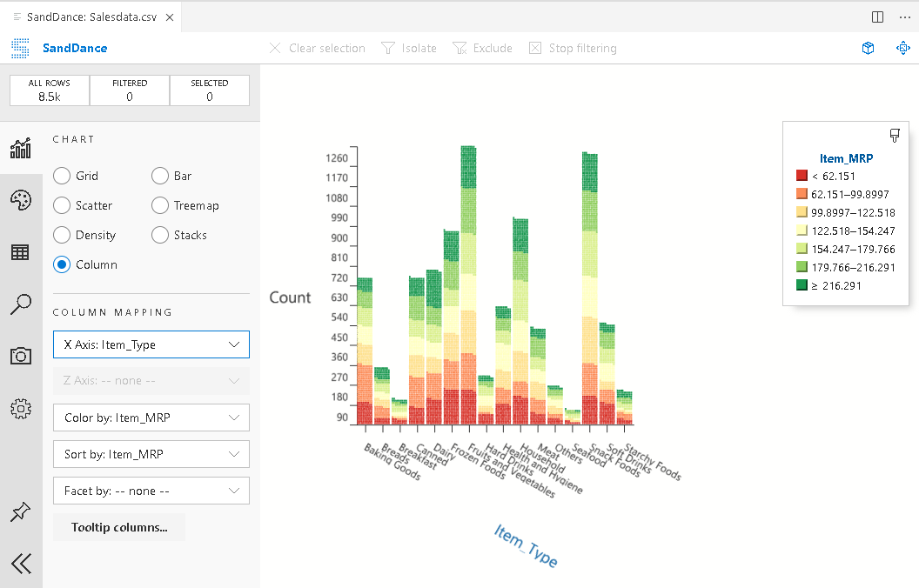Click the 1260 y-axis tick label

point(337,158)
